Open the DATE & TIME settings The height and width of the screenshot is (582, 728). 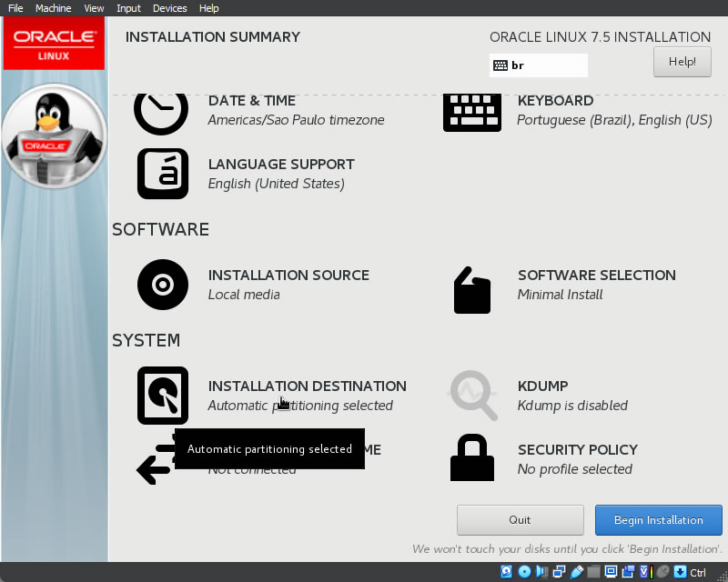tap(252, 101)
